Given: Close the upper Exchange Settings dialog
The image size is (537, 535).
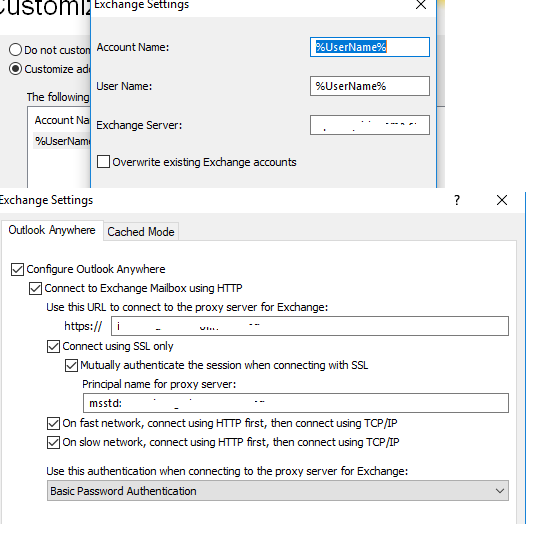Looking at the screenshot, I should coord(421,5).
